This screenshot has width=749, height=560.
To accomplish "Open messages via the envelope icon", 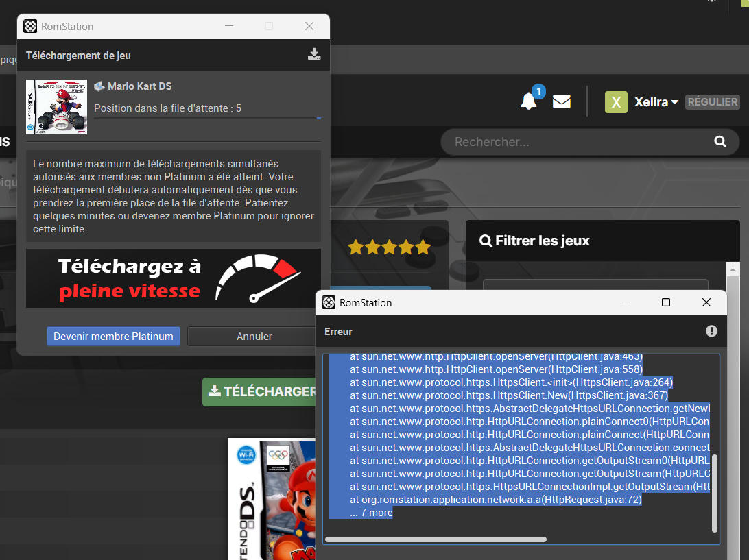I will [562, 101].
